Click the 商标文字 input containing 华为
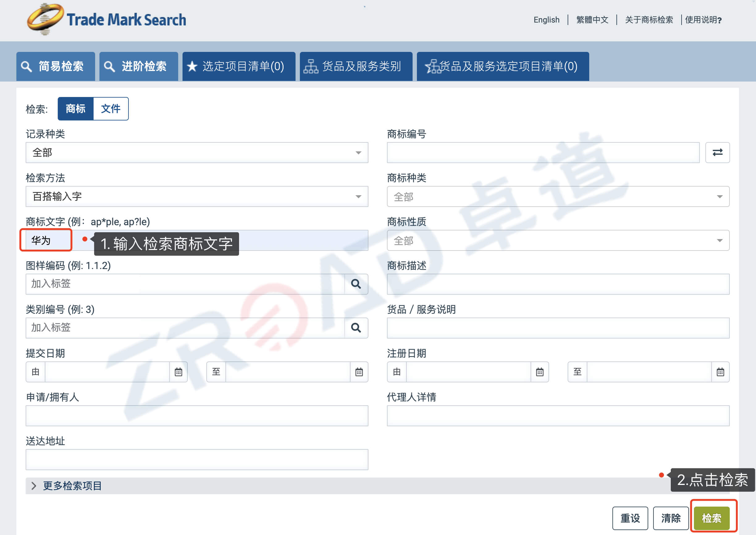The width and height of the screenshot is (756, 535). tap(46, 240)
